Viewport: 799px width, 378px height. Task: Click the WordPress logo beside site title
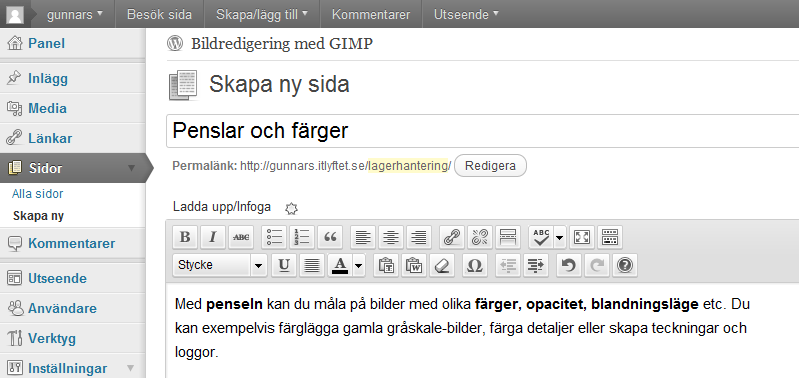[x=175, y=44]
